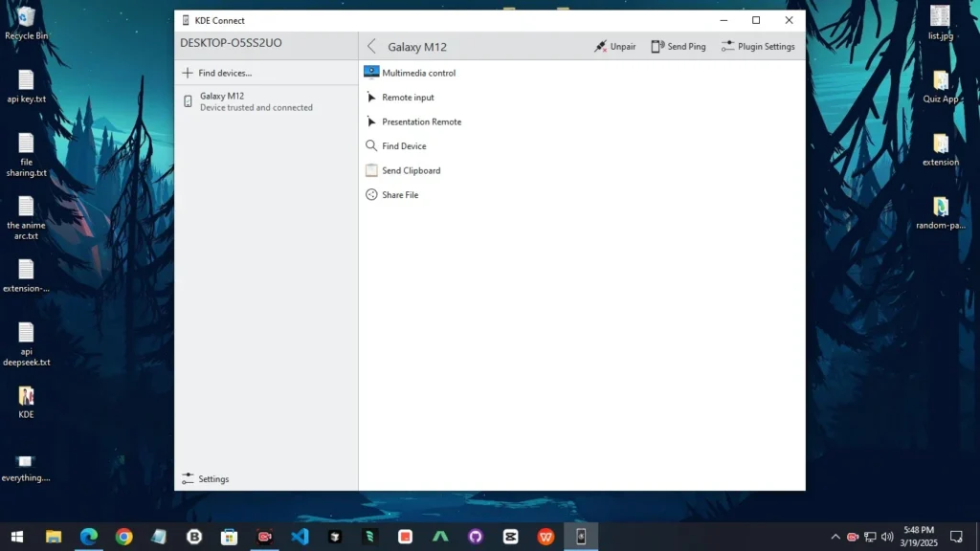
Task: Open the taskbar clock and date
Action: tap(919, 537)
